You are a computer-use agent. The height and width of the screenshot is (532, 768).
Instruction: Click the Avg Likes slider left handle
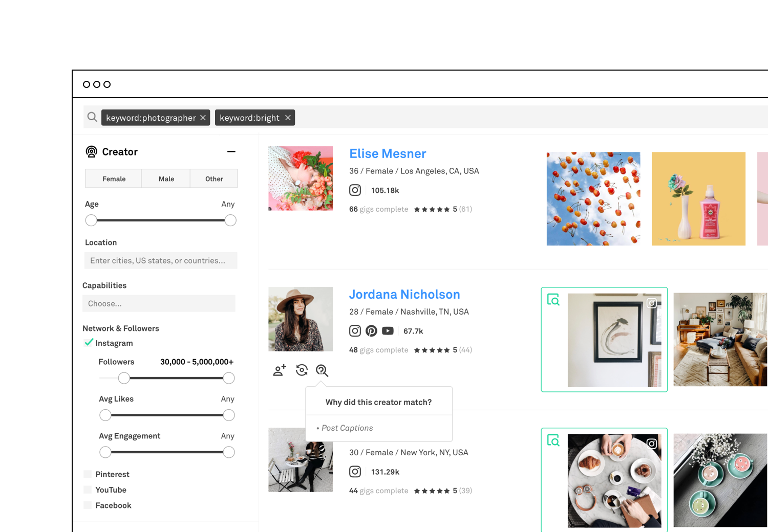pyautogui.click(x=105, y=415)
